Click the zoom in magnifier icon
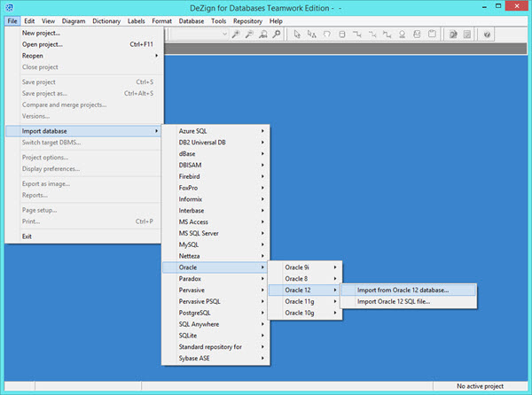This screenshot has height=395, width=532. pyautogui.click(x=236, y=35)
